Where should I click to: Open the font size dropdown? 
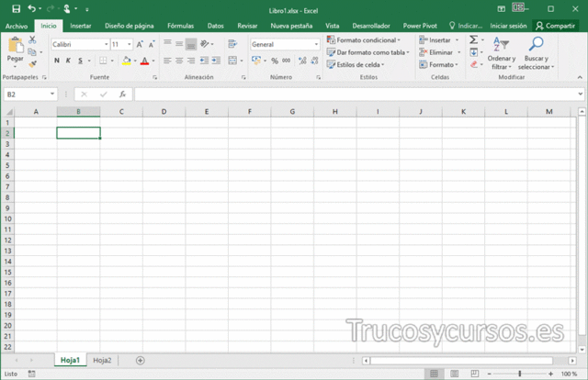[130, 45]
